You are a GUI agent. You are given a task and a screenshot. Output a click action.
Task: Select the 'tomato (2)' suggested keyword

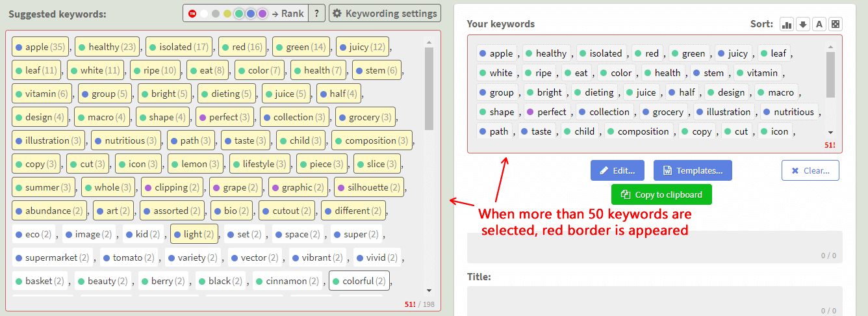pos(129,257)
